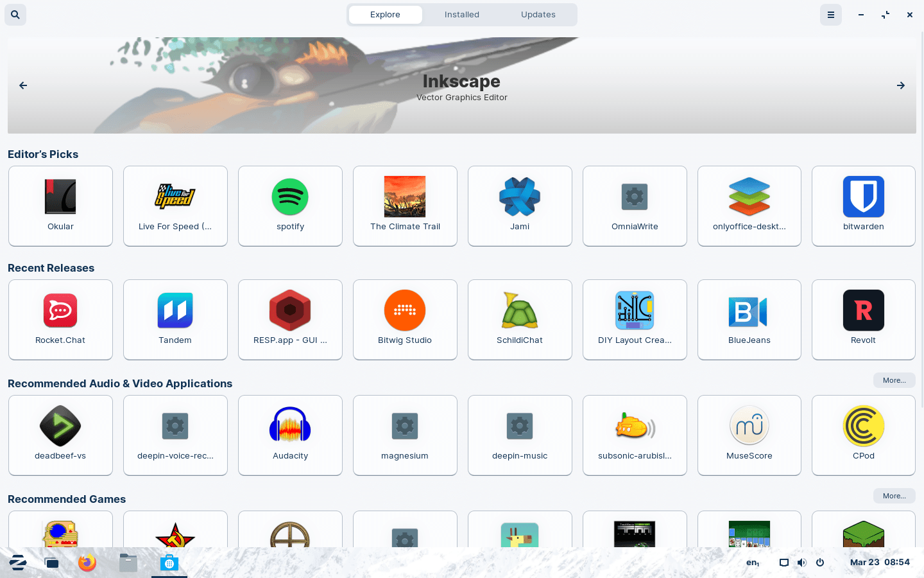The width and height of the screenshot is (924, 578).
Task: Launch Firefox from the taskbar
Action: click(x=87, y=563)
